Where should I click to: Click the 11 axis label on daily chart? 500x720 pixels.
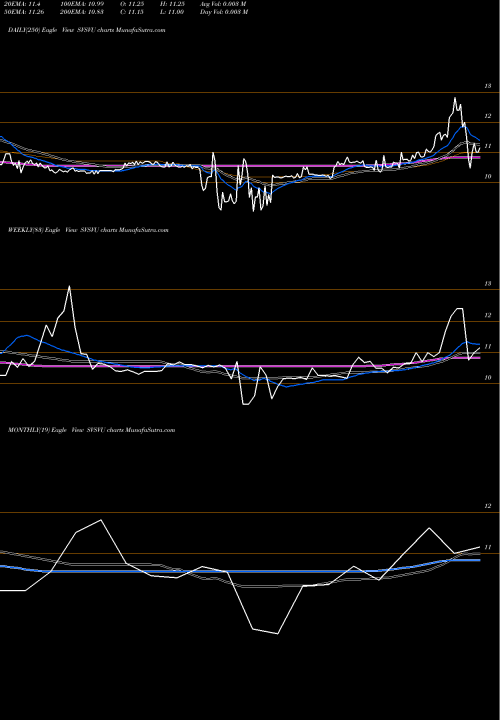(x=488, y=146)
